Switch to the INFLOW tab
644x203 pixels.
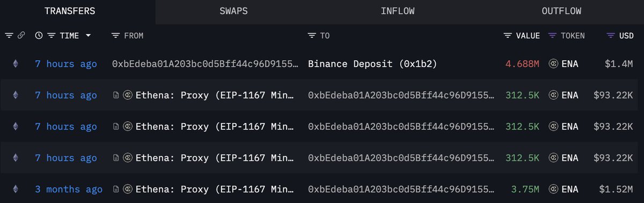click(398, 11)
